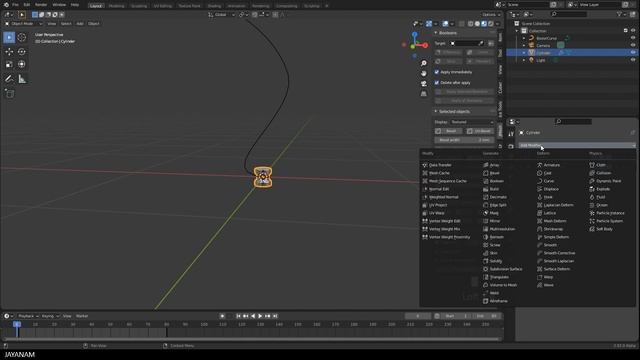640x360 pixels.
Task: Click the timeline play button
Action: 260,316
